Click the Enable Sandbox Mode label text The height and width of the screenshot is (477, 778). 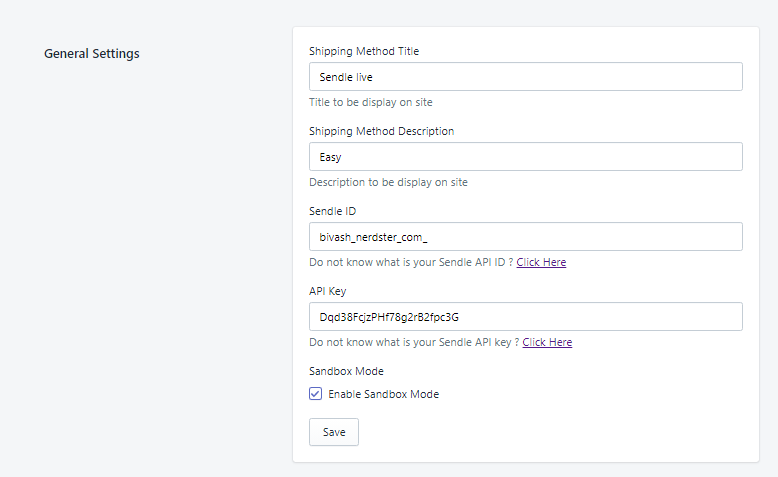coord(384,394)
